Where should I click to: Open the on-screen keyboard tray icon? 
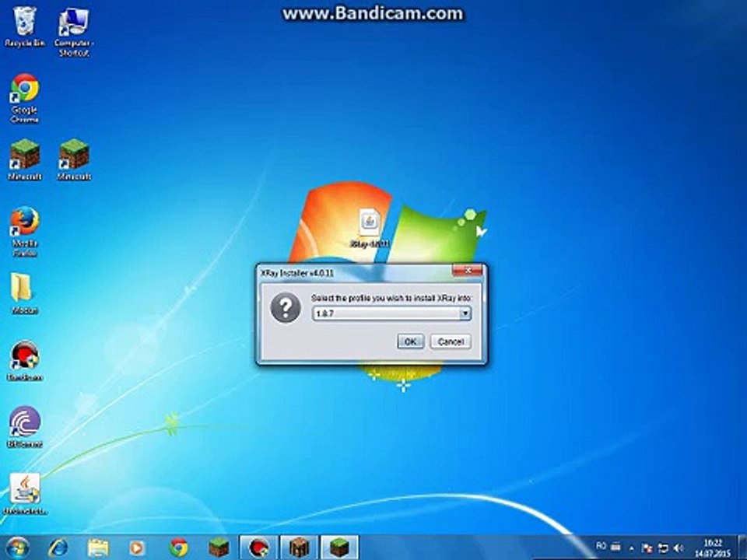click(616, 547)
